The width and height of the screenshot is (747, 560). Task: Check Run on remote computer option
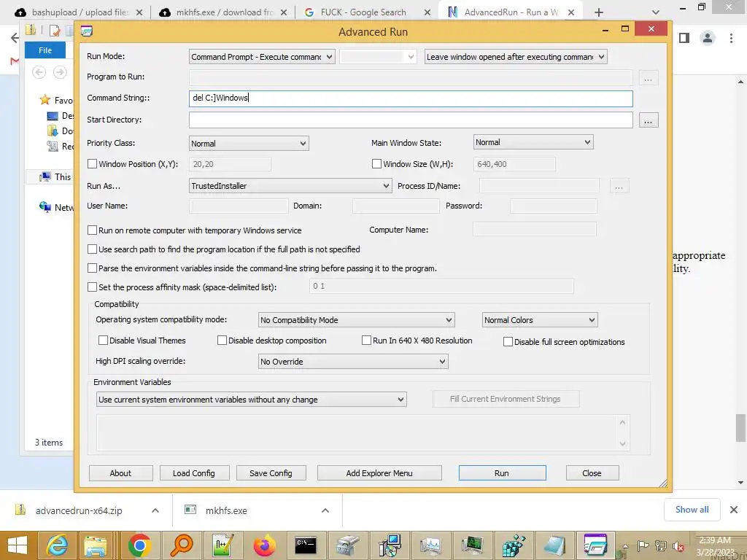coord(93,230)
